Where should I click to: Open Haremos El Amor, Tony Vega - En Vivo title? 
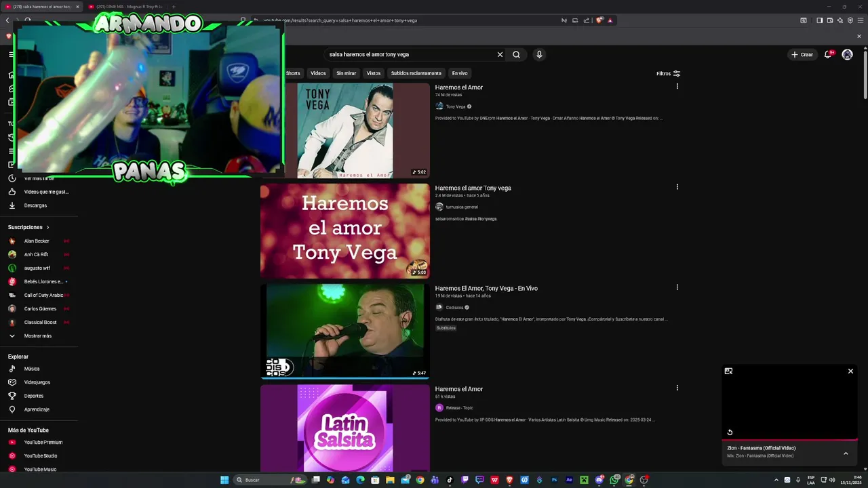pos(486,288)
